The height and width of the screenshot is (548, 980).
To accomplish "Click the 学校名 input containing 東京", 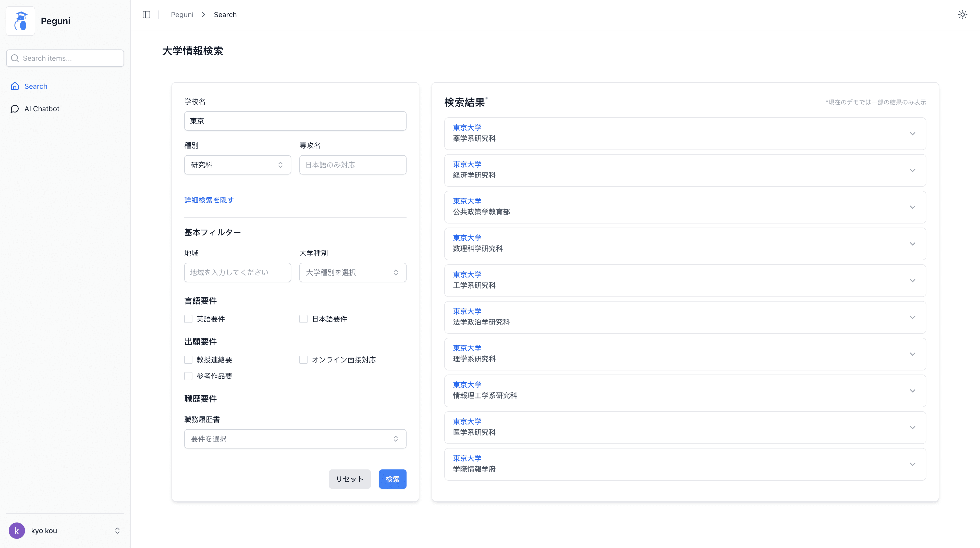I will [295, 121].
